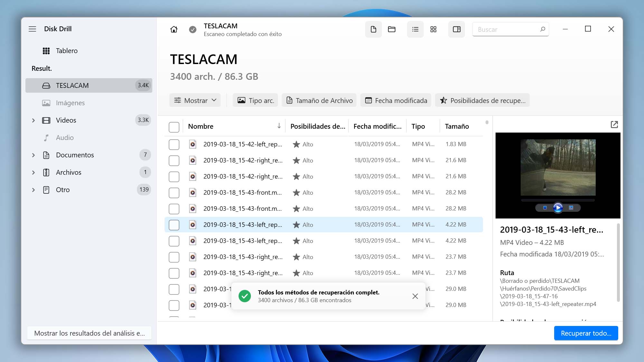Select TESLACAM drive in sidebar
Viewport: 644px width, 362px height.
coord(89,86)
